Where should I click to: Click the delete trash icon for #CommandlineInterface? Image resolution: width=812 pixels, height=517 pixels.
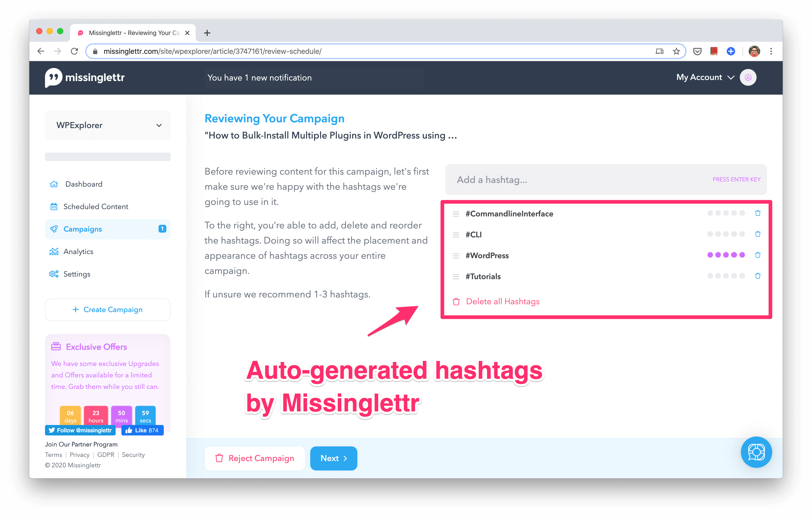pos(758,214)
